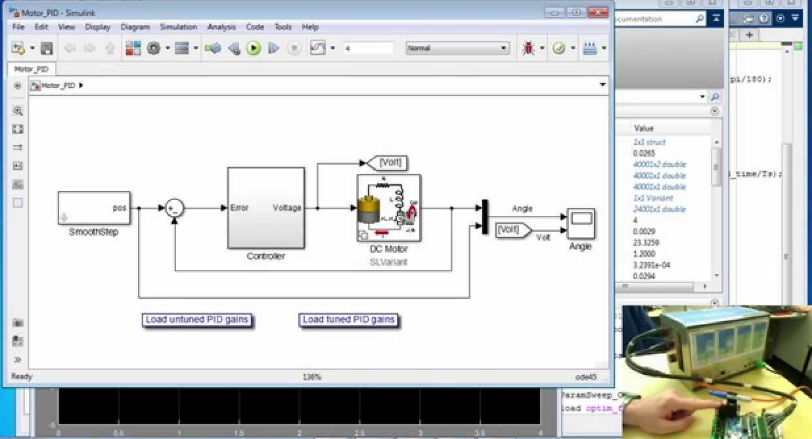Open the Edit menu

click(41, 27)
